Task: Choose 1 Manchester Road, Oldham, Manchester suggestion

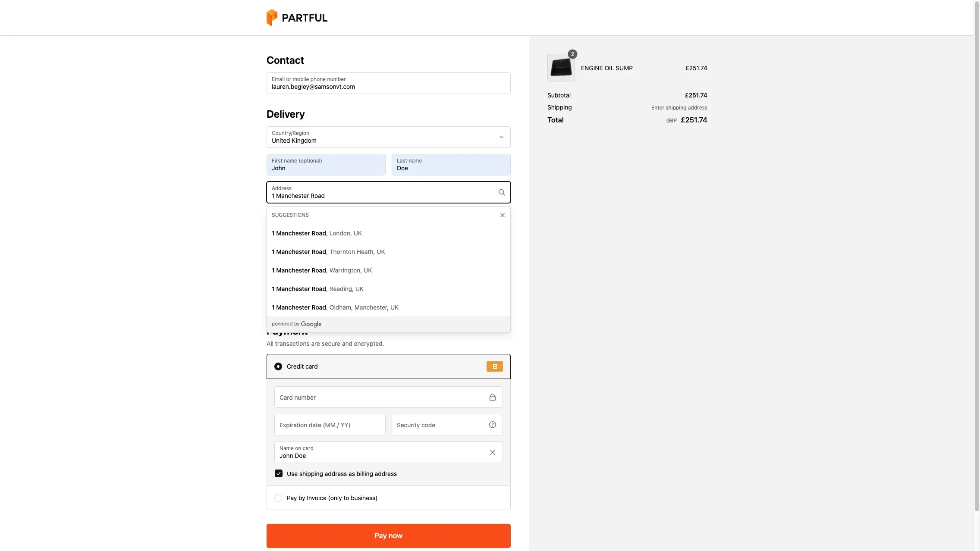Action: click(388, 307)
